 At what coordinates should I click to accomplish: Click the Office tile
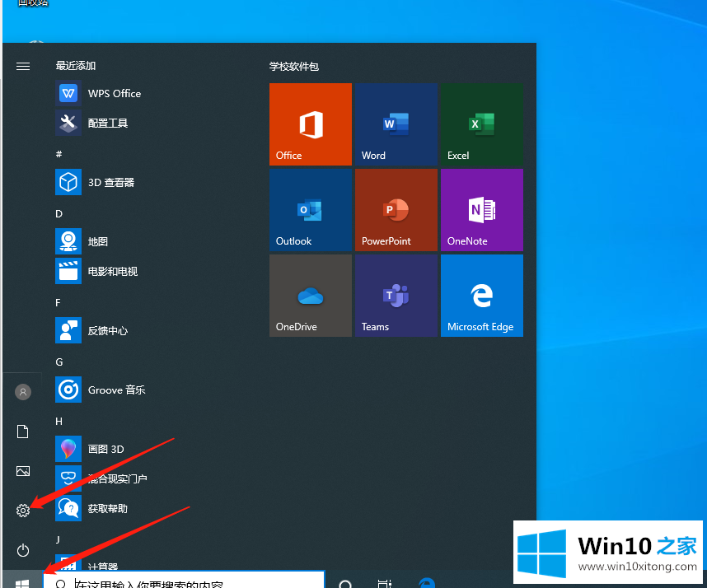pyautogui.click(x=311, y=124)
